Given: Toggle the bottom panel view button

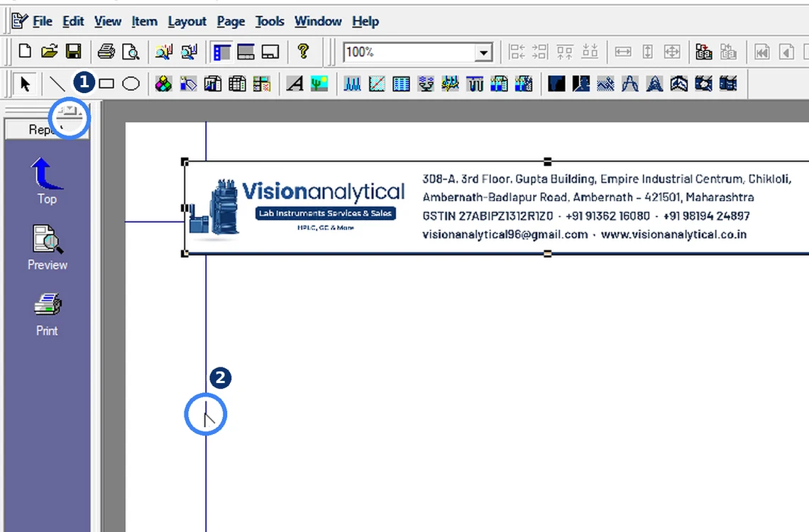Looking at the screenshot, I should click(246, 52).
